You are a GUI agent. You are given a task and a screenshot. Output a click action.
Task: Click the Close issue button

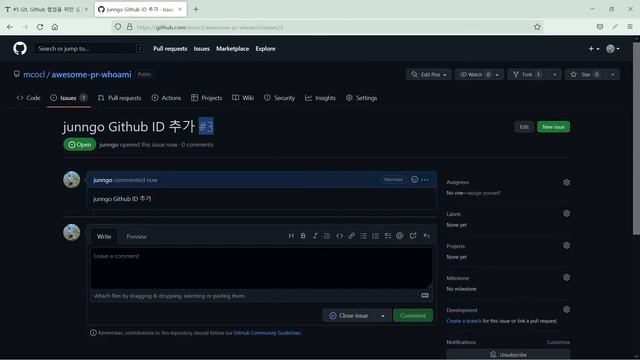pos(349,316)
